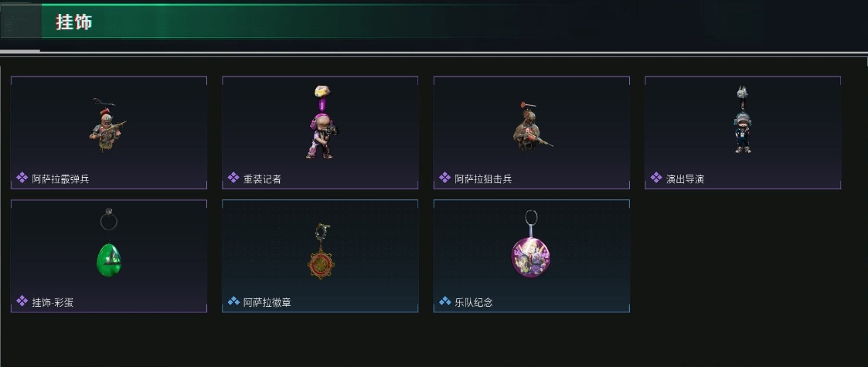The image size is (868, 367).
Task: Select the 阿萨拉霰弹兵 charm figure
Action: (x=108, y=125)
